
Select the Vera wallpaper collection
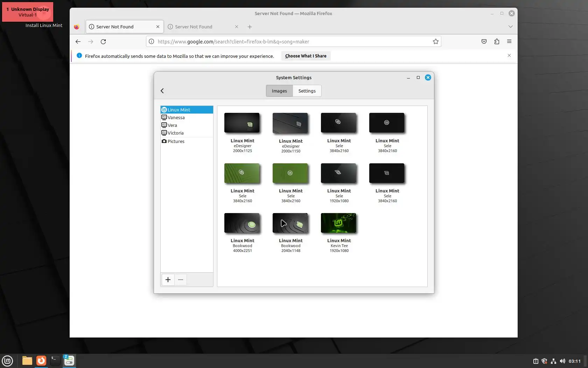pos(187,125)
